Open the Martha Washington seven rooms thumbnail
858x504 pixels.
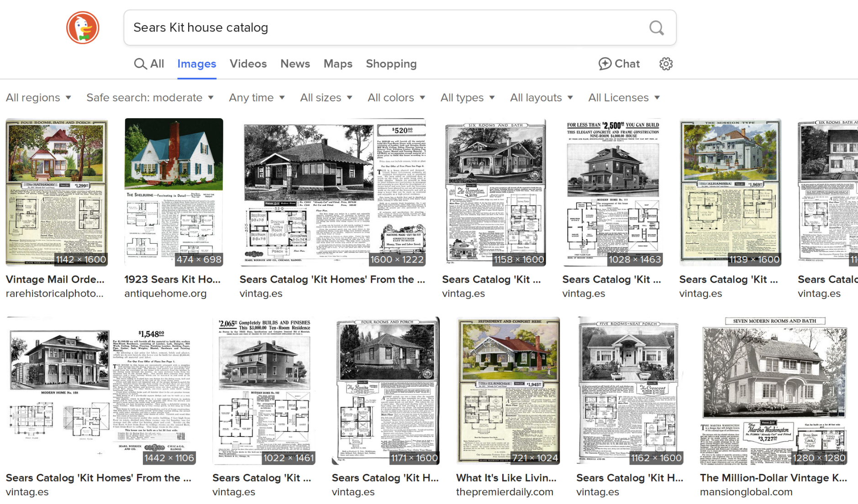point(774,391)
